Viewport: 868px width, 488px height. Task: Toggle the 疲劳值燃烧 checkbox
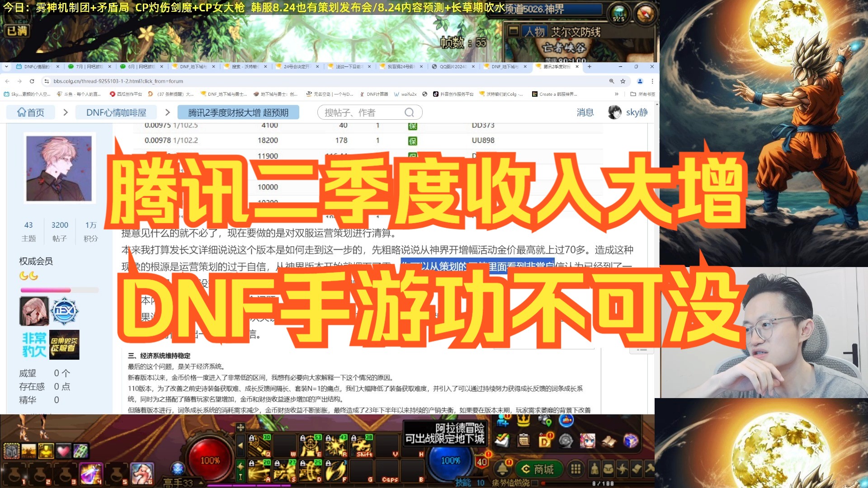coord(535,483)
